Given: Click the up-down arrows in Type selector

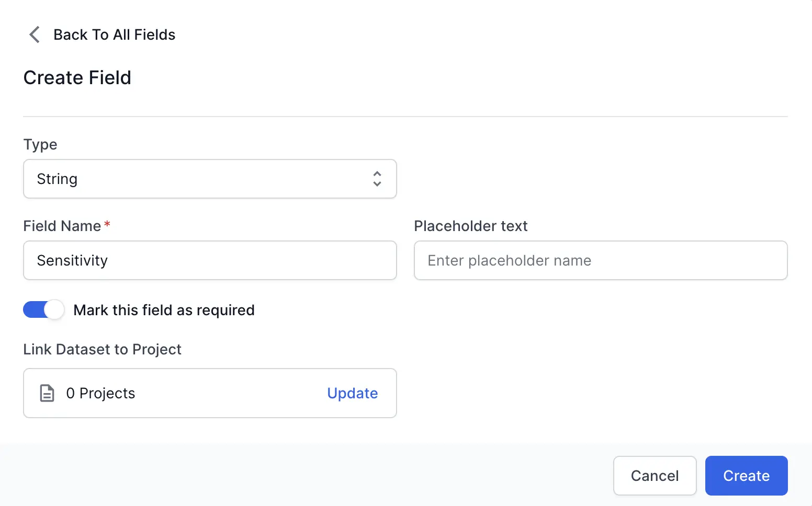Looking at the screenshot, I should point(377,179).
